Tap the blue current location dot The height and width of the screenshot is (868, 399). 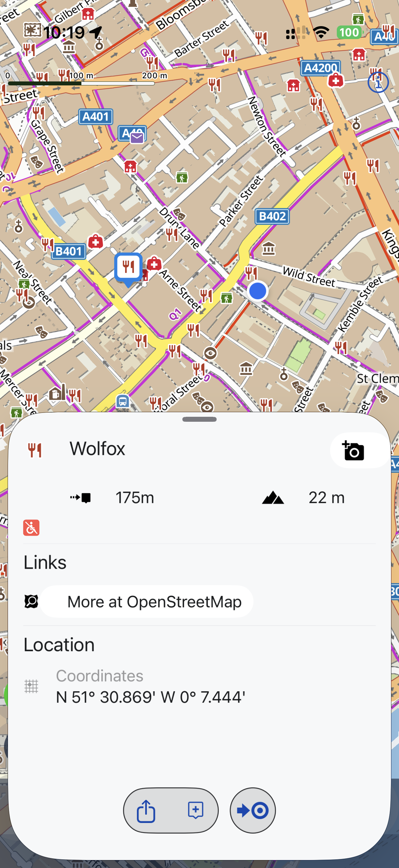[258, 291]
